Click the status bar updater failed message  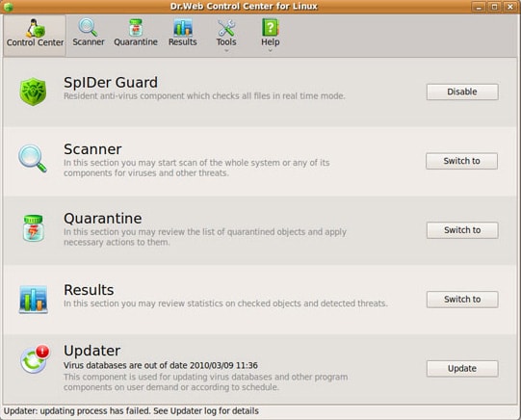[x=131, y=411]
